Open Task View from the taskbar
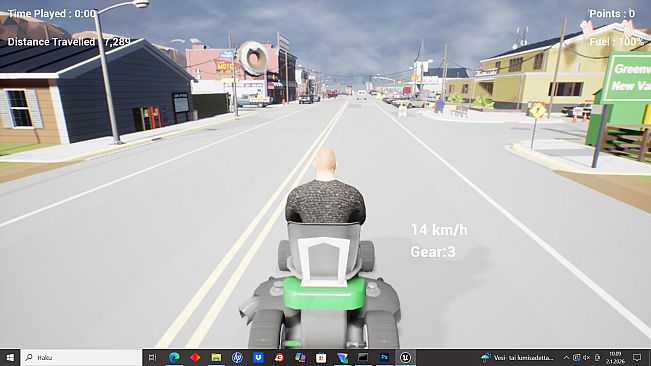Screen dimensions: 651x366 tap(152, 357)
